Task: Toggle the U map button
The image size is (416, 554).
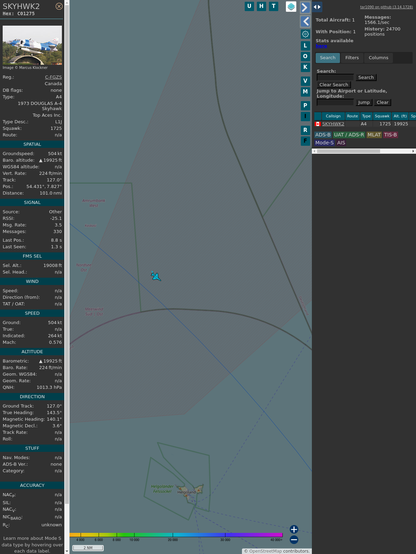Action: (249, 6)
